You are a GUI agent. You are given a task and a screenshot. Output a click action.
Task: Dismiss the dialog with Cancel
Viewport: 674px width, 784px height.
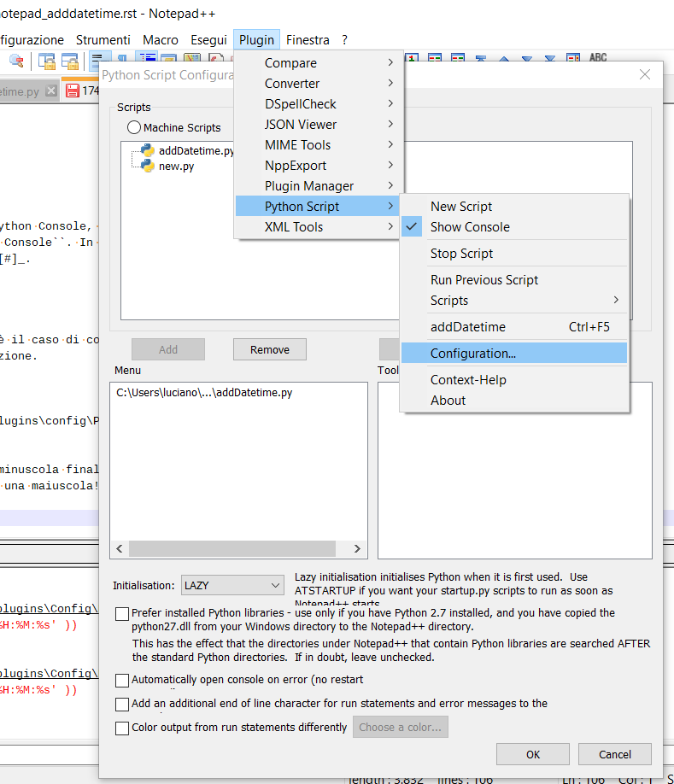click(615, 754)
